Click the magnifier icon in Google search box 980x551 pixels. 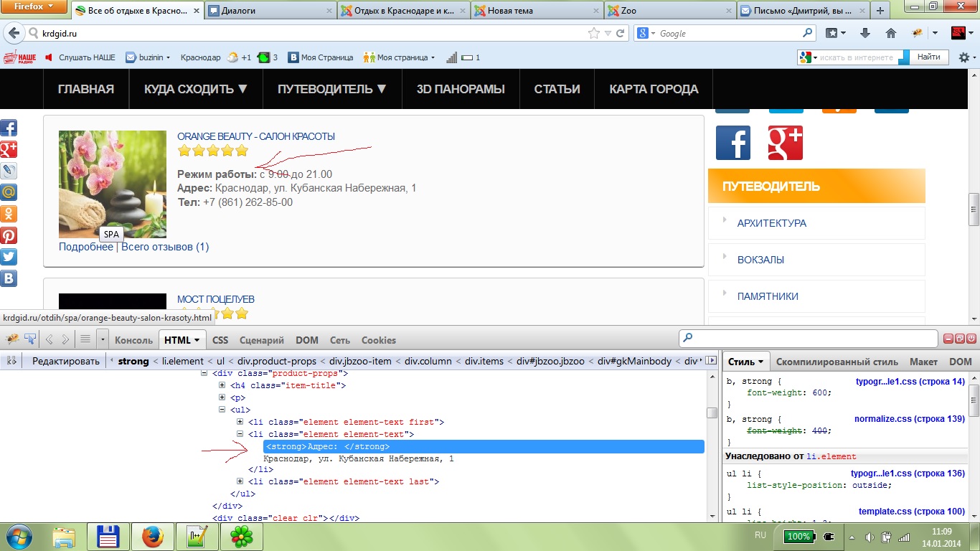[808, 33]
